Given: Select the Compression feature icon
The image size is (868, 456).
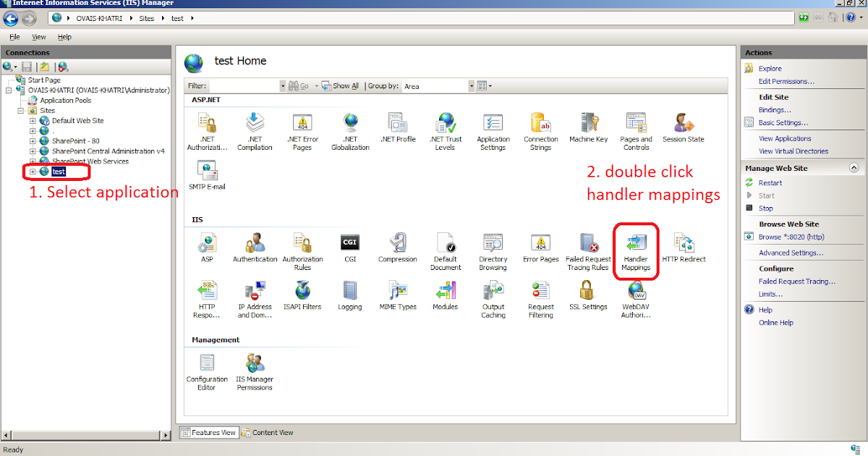Looking at the screenshot, I should pyautogui.click(x=398, y=248).
